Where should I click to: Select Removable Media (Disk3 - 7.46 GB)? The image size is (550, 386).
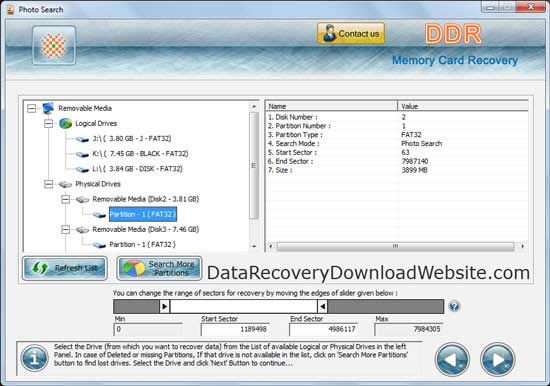click(x=146, y=229)
